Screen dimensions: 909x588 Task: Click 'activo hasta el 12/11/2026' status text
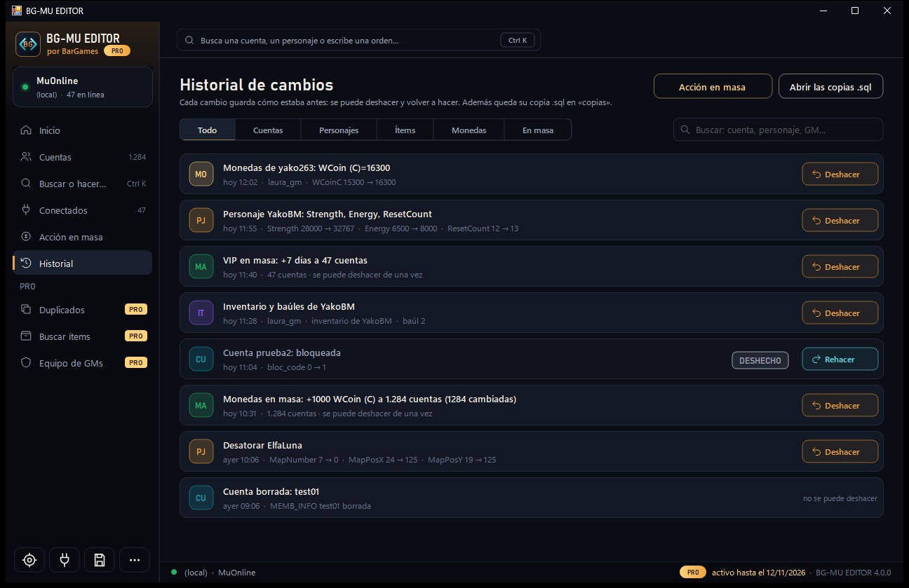coord(759,573)
